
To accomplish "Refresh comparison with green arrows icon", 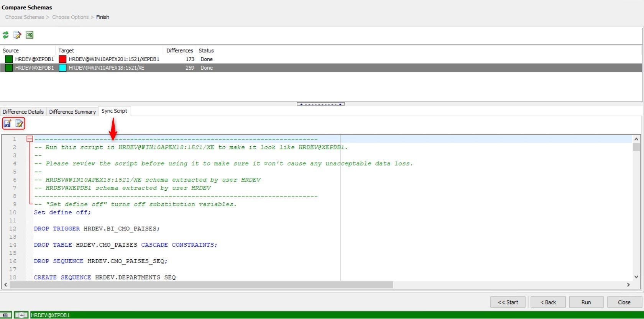I will (6, 35).
